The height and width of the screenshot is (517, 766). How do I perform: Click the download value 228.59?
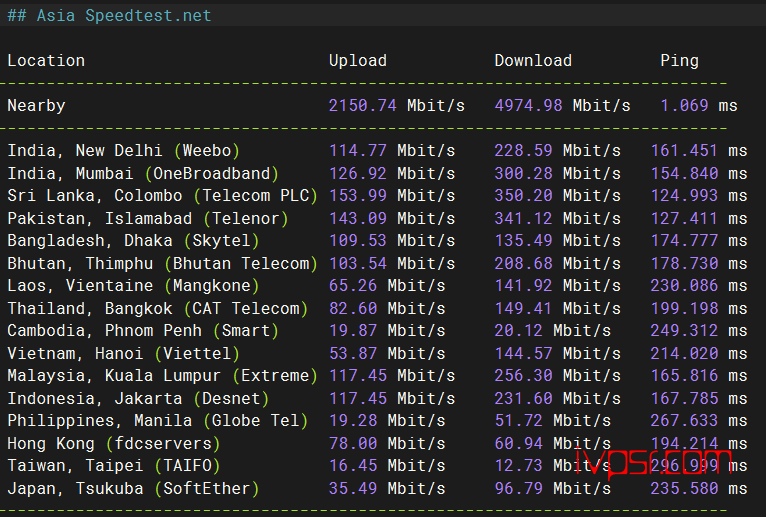(523, 151)
